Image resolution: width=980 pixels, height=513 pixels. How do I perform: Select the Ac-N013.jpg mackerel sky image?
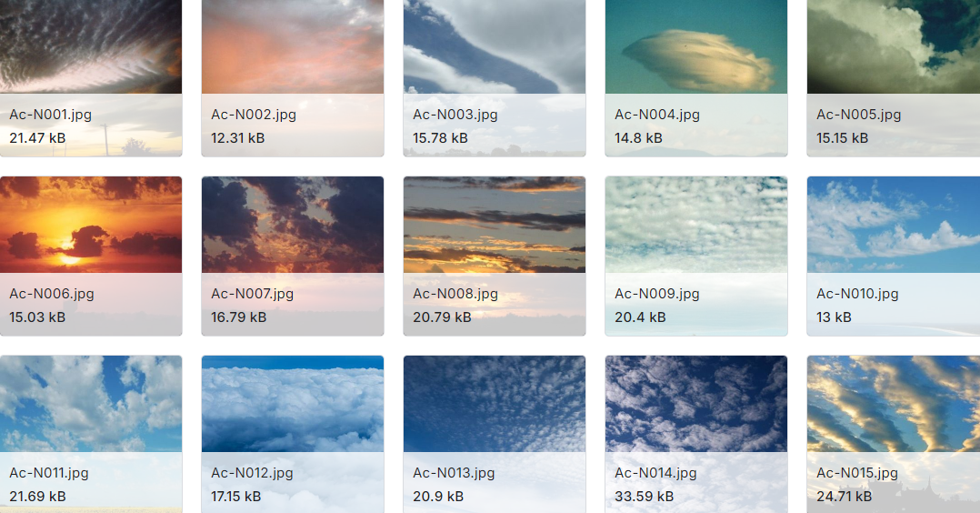495,404
